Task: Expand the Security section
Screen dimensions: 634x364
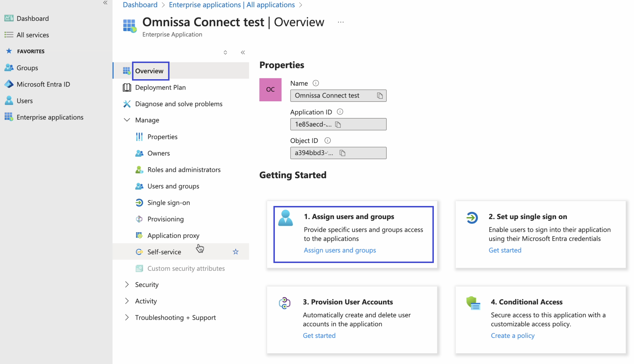Action: (127, 285)
